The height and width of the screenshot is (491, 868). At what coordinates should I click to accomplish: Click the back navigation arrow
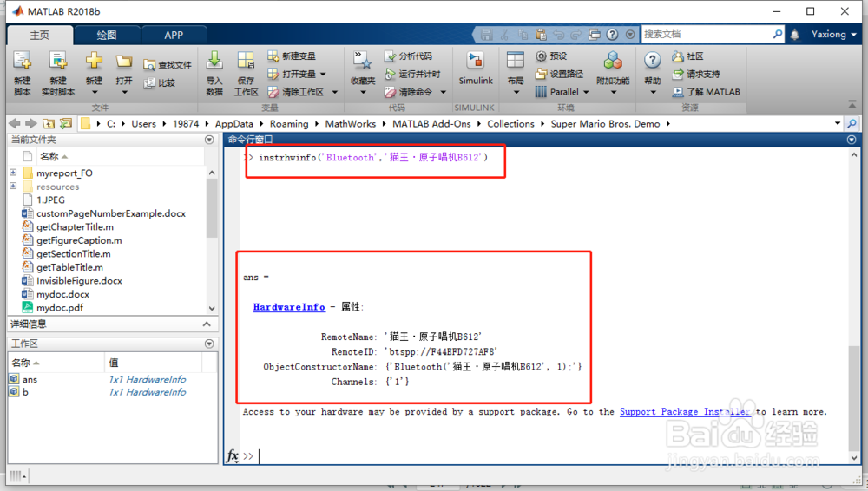coord(15,123)
